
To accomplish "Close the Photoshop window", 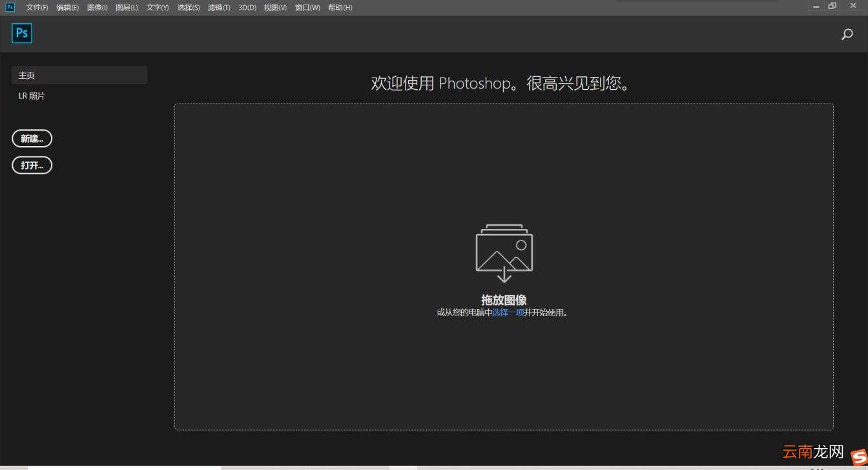I will [x=852, y=6].
